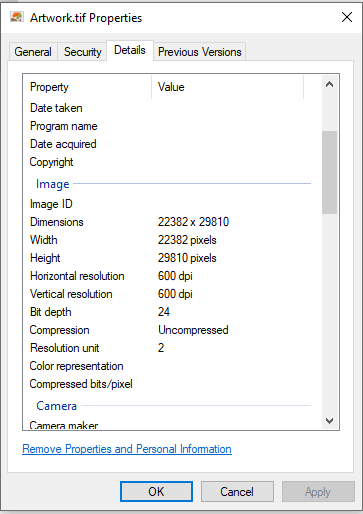Select the Width property label
The width and height of the screenshot is (363, 514).
[x=44, y=240]
